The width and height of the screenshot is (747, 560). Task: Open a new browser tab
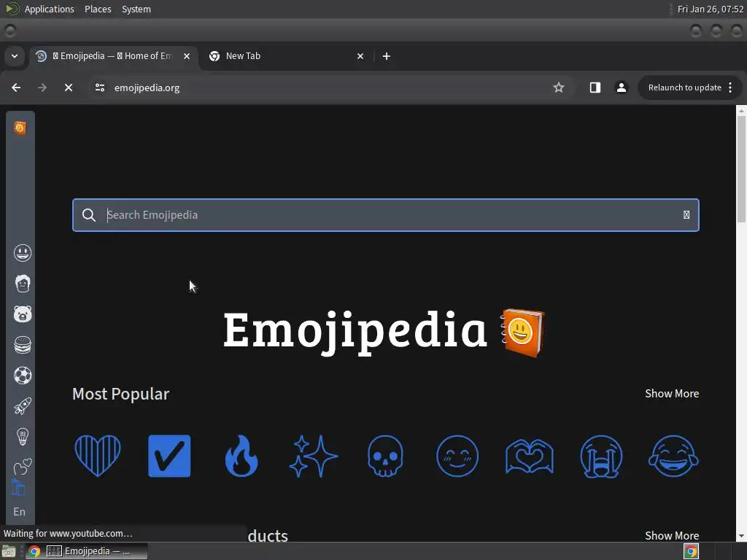[x=387, y=56]
